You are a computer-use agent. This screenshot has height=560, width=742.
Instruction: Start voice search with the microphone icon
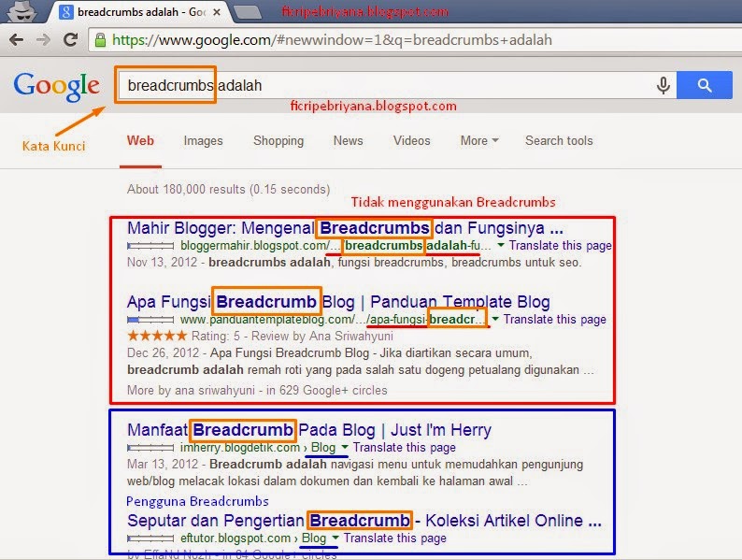pyautogui.click(x=664, y=85)
